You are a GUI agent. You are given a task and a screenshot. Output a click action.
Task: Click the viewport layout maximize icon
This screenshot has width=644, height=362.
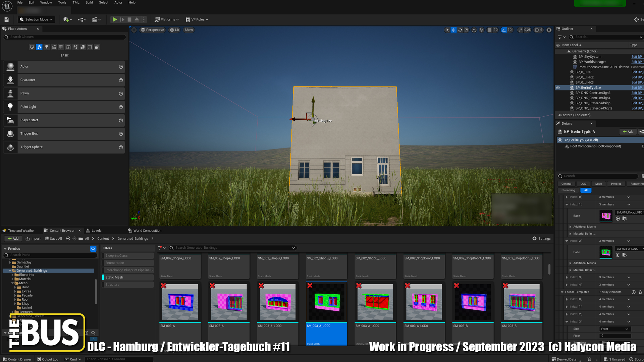(549, 30)
